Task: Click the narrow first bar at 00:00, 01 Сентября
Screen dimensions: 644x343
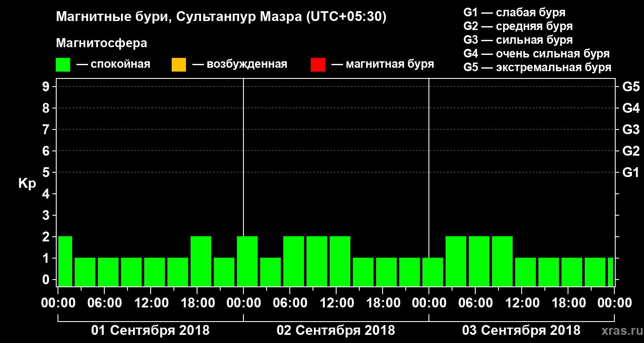Action: pos(65,261)
